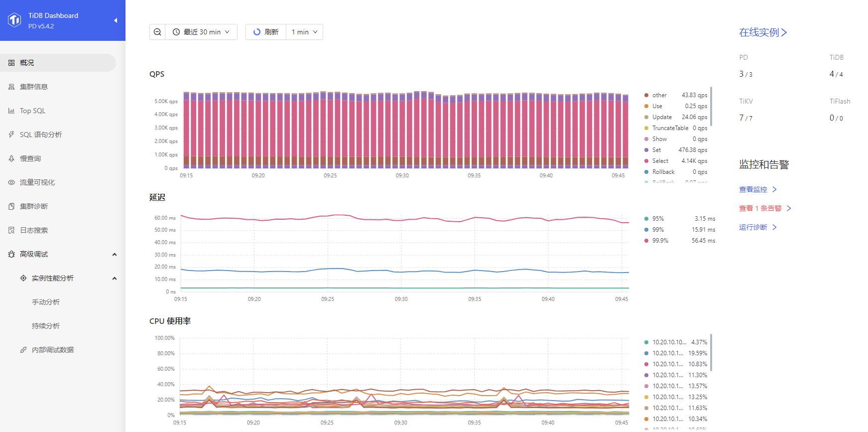868x432 pixels.
Task: Toggle the 4.37% CPU legend entry
Action: click(675, 342)
